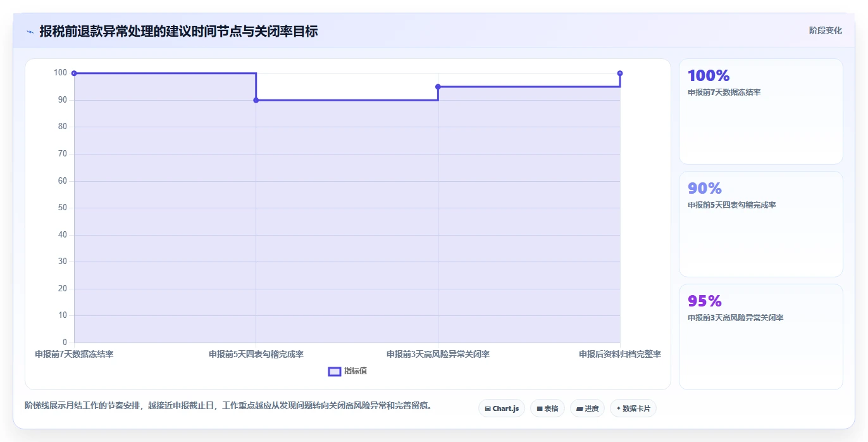Click the 进度 tag
The height and width of the screenshot is (442, 868).
[587, 408]
